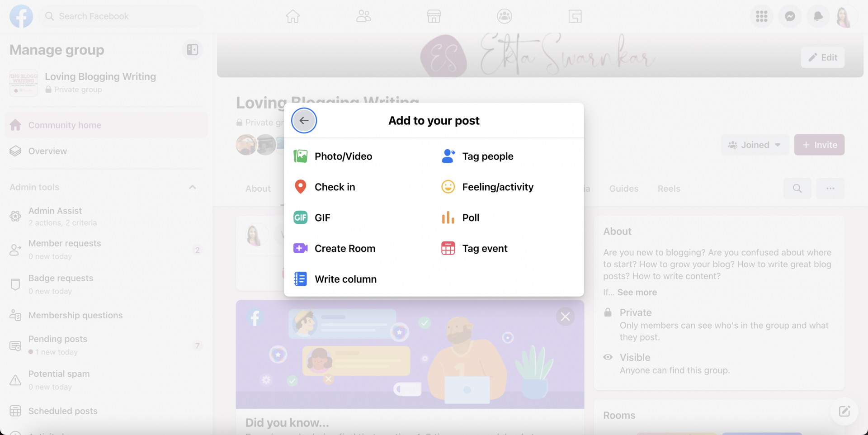Click the Invite button
This screenshot has width=868, height=435.
[x=819, y=145]
